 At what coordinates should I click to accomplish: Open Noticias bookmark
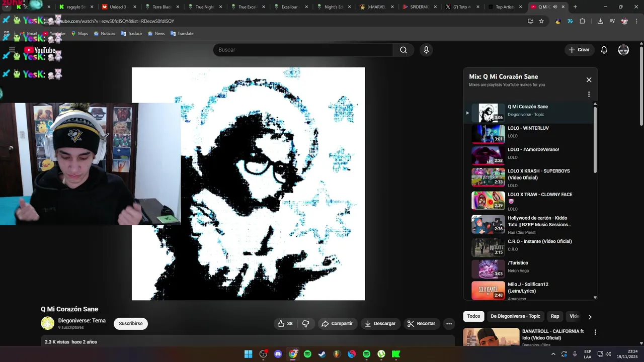104,34
